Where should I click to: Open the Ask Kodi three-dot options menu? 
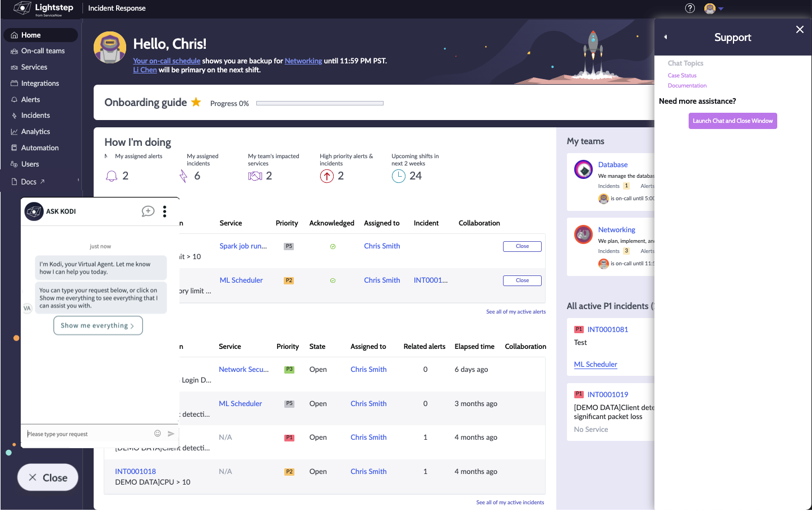coord(164,211)
